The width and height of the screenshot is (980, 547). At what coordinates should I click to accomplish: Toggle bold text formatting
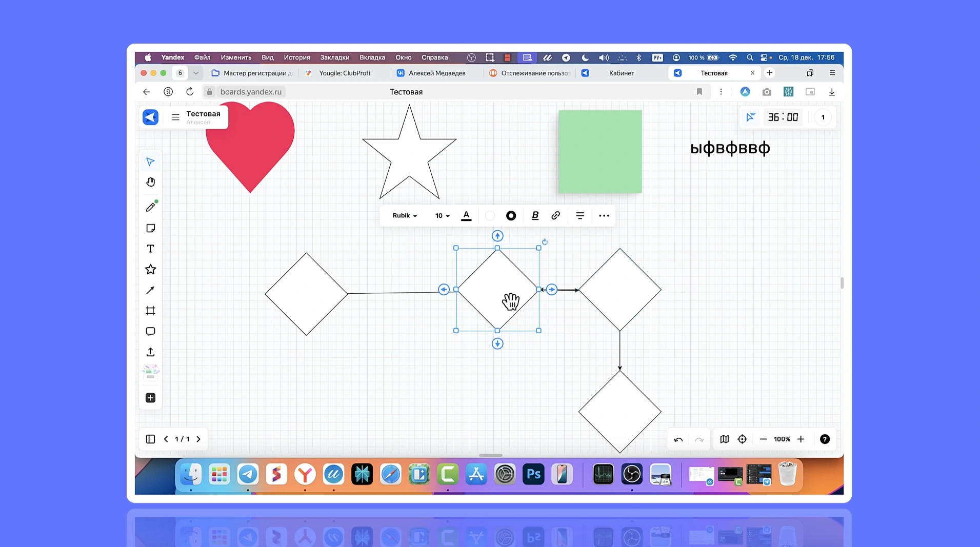pyautogui.click(x=535, y=216)
